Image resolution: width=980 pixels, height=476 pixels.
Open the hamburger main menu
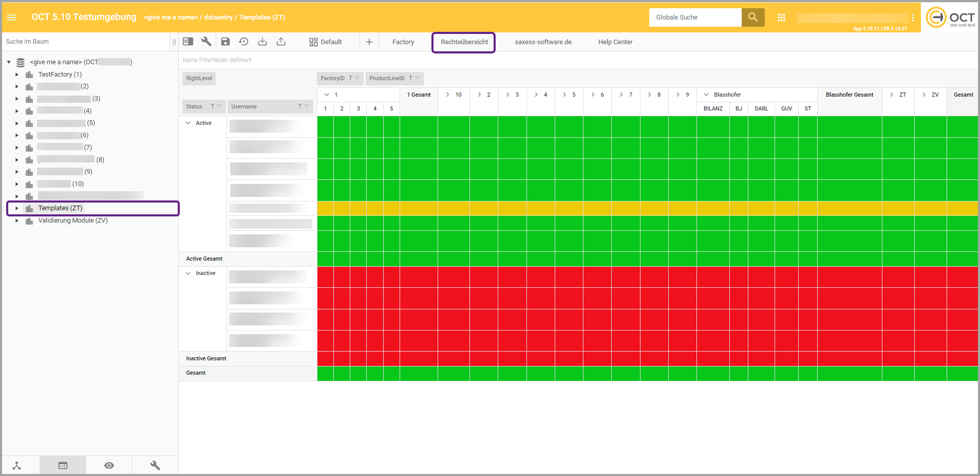click(x=11, y=17)
